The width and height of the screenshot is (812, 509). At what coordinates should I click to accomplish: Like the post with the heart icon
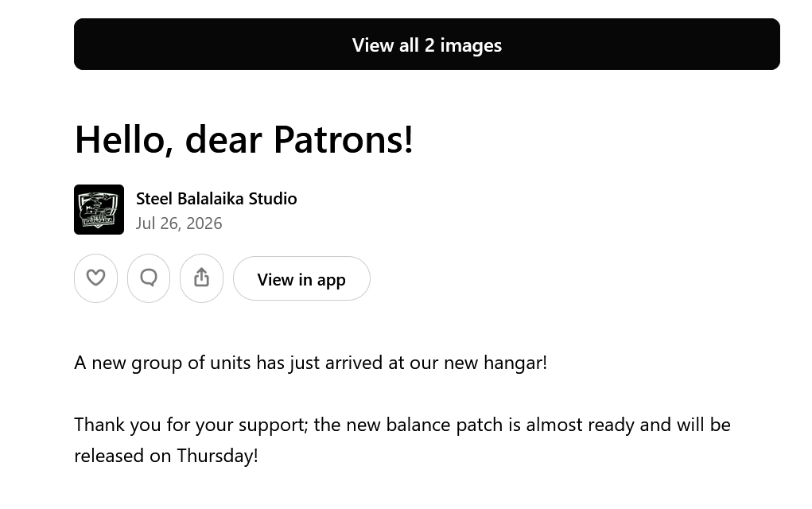pos(95,278)
